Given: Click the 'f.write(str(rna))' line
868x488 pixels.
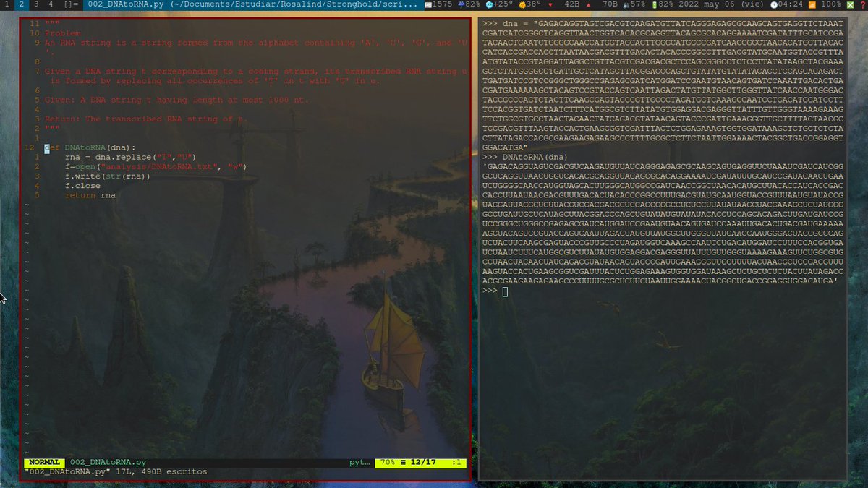Looking at the screenshot, I should [x=108, y=176].
